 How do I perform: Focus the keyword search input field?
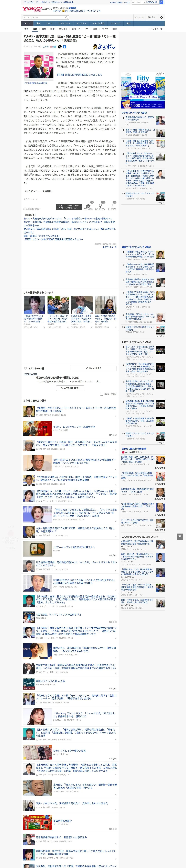pyautogui.click(x=44, y=18)
